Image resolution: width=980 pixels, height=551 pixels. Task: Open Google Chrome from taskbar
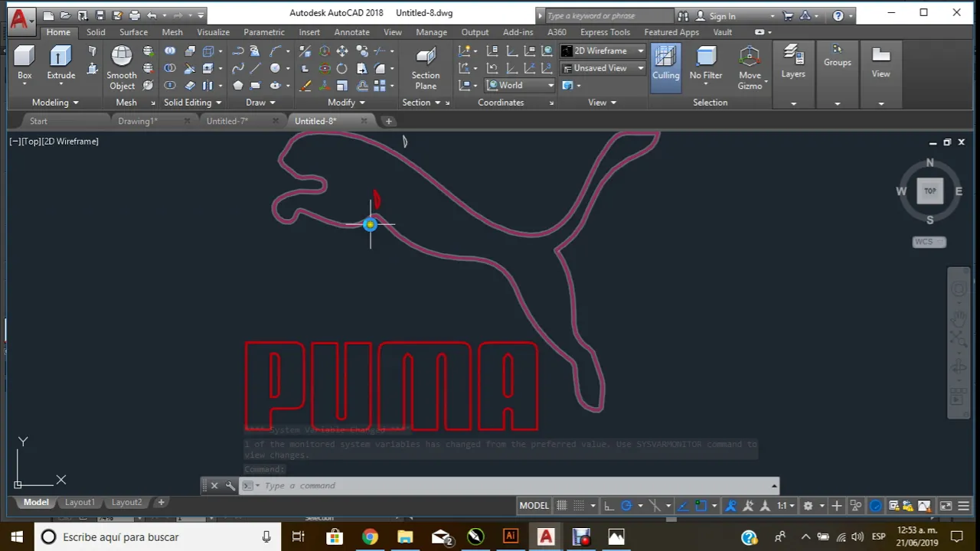370,536
